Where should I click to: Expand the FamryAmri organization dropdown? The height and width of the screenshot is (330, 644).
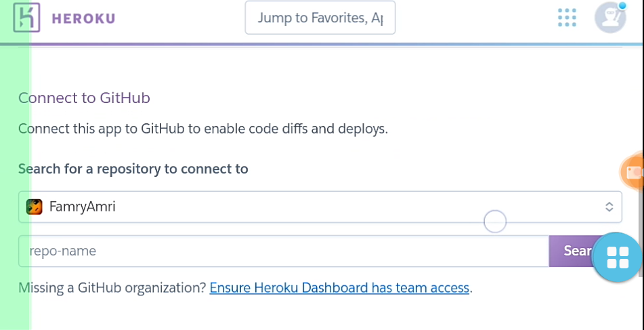(x=320, y=207)
